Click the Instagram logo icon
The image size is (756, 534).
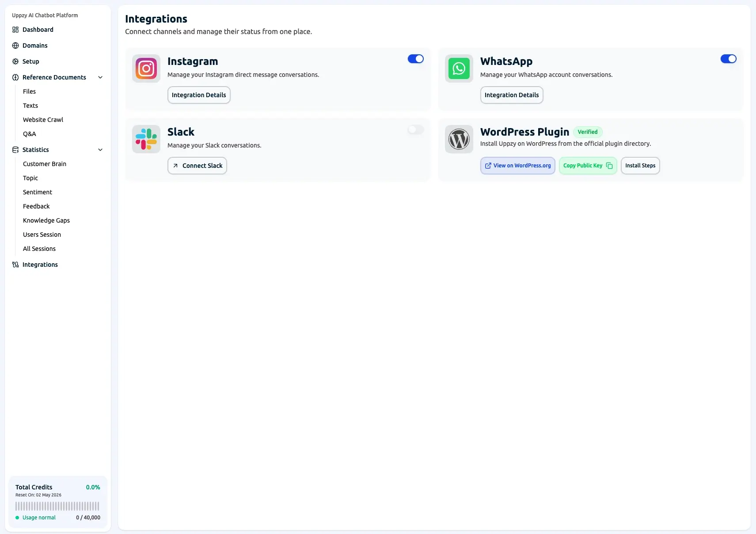[146, 68]
